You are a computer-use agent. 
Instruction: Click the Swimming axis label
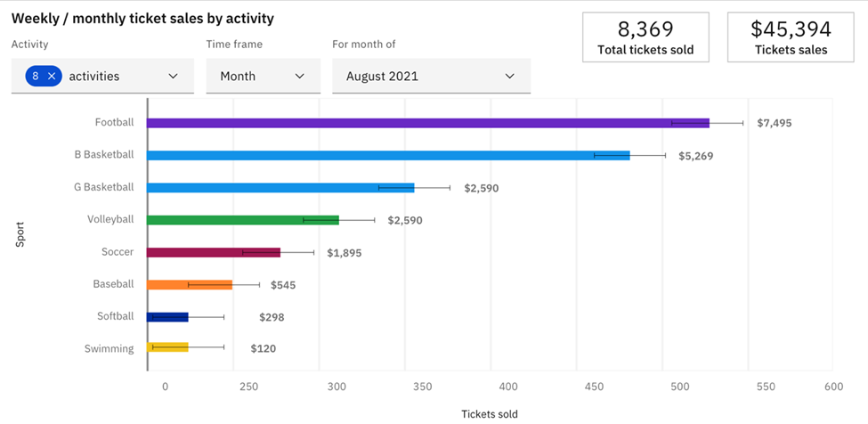[x=109, y=348]
